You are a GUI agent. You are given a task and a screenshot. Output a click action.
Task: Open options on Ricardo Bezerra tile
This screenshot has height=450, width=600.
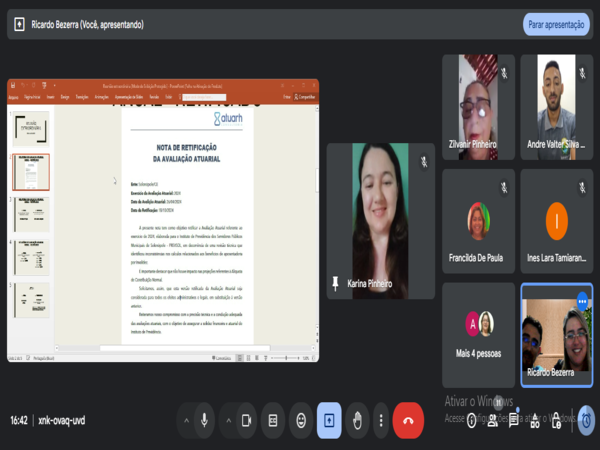click(x=582, y=302)
